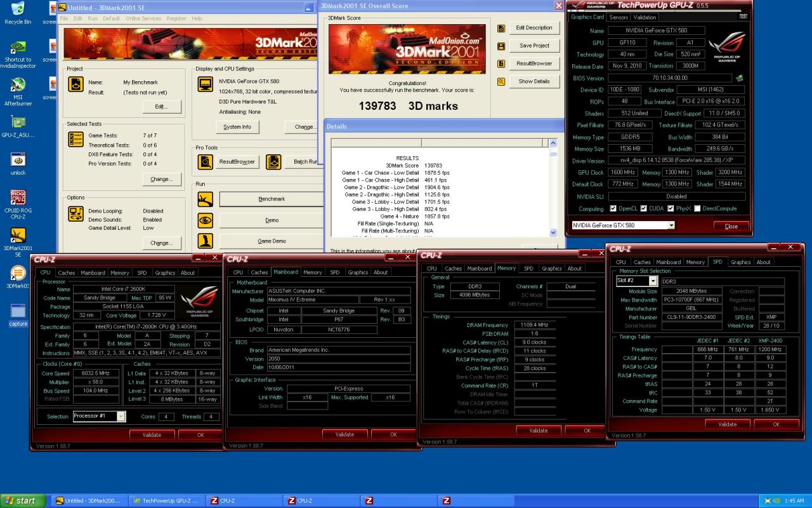This screenshot has width=812, height=508.
Task: Click the ResultBrowser icon in score window
Action: click(x=501, y=63)
